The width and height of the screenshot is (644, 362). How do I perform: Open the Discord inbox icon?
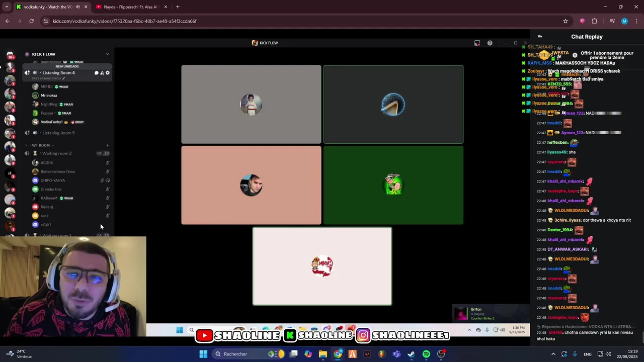(477, 43)
